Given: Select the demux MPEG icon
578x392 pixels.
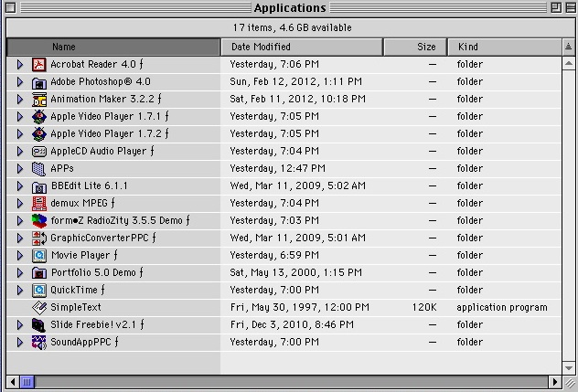Looking at the screenshot, I should tap(38, 204).
